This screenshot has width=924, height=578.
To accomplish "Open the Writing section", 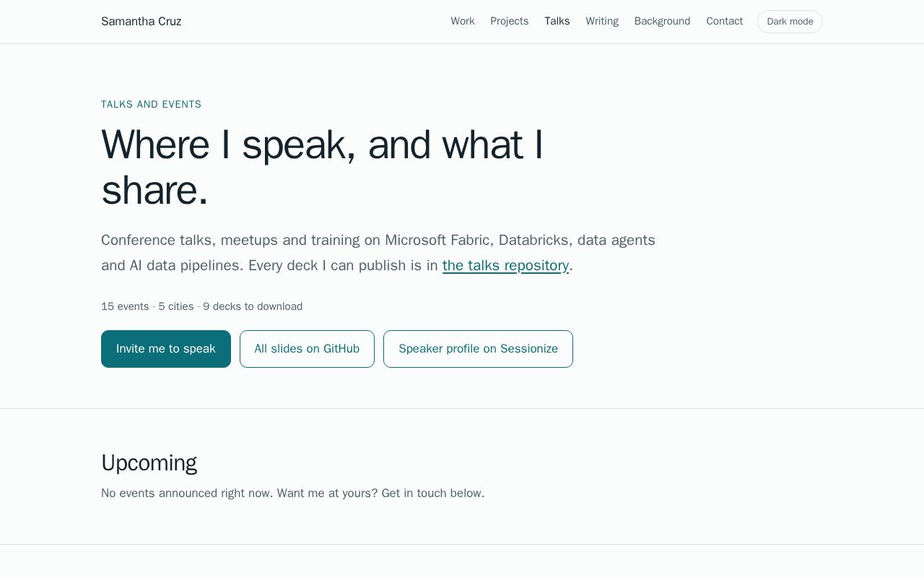I will point(602,22).
